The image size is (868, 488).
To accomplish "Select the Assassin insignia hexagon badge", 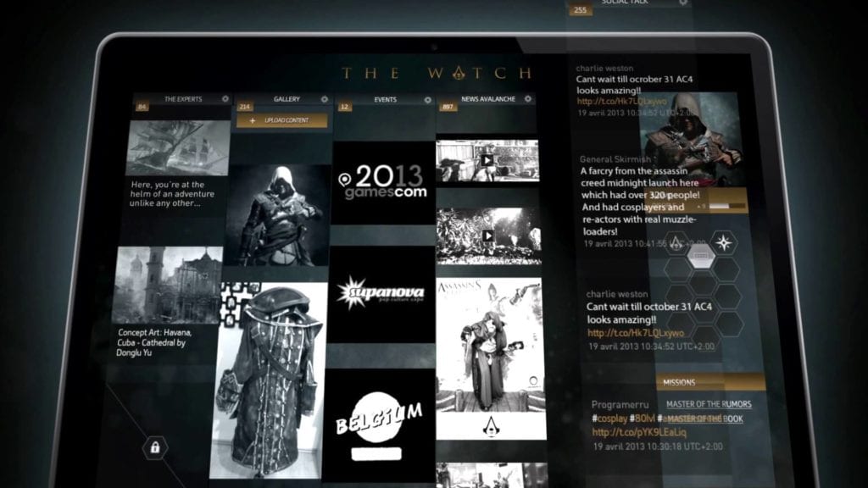I will [x=676, y=244].
